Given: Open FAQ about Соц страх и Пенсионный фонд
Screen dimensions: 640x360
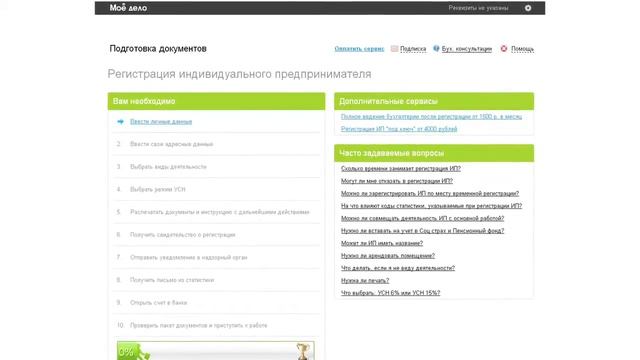Looking at the screenshot, I should (422, 231).
